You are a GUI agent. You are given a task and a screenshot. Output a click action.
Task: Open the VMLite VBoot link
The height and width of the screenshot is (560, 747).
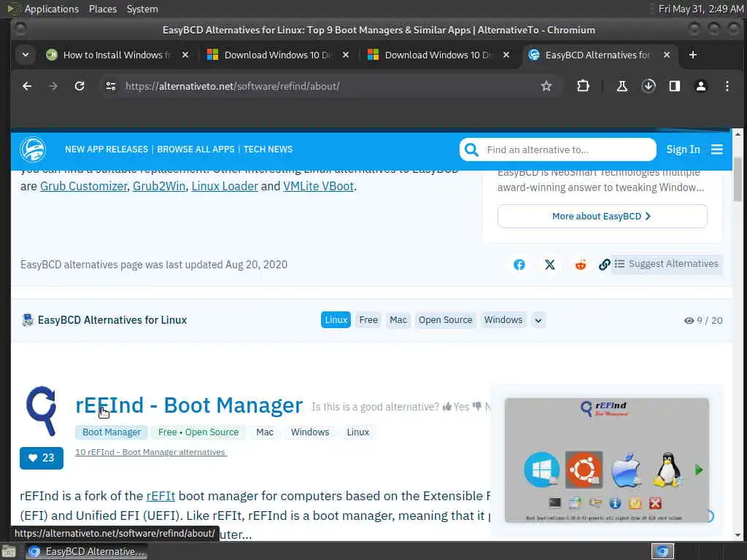[x=318, y=186]
